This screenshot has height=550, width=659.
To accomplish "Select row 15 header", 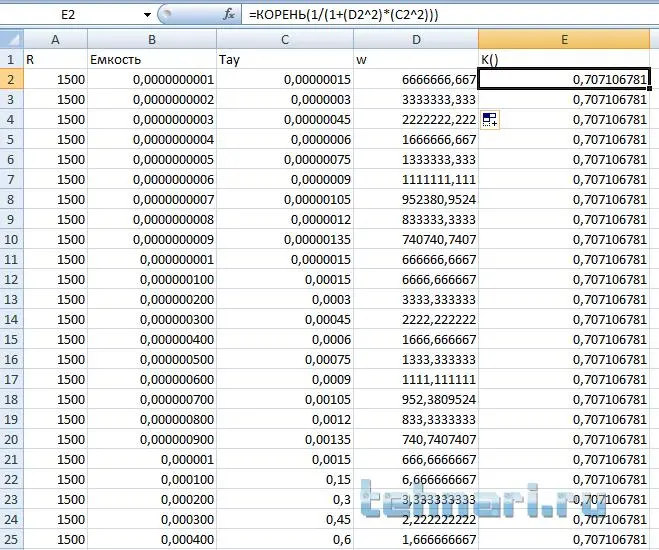I will point(11,339).
